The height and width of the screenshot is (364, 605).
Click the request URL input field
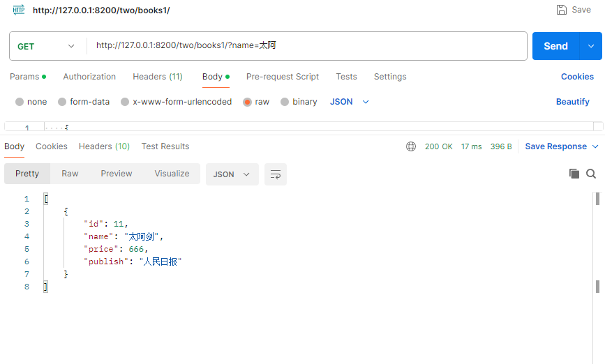[x=307, y=45]
